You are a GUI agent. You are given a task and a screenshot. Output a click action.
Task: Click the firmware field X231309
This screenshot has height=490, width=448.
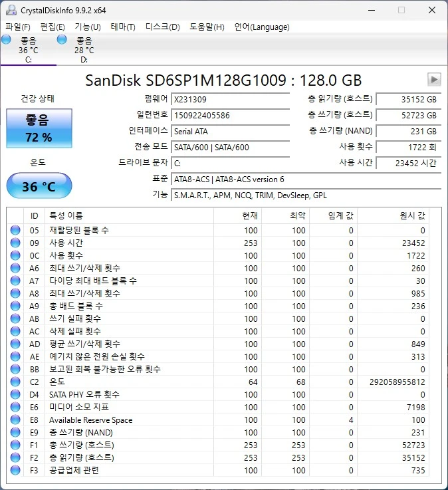coord(231,99)
